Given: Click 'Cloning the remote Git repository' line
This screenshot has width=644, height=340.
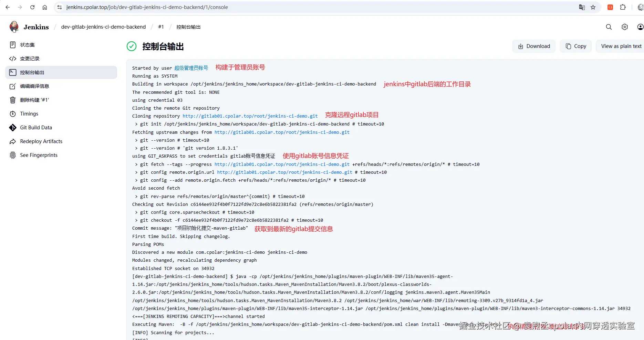Looking at the screenshot, I should 176,108.
